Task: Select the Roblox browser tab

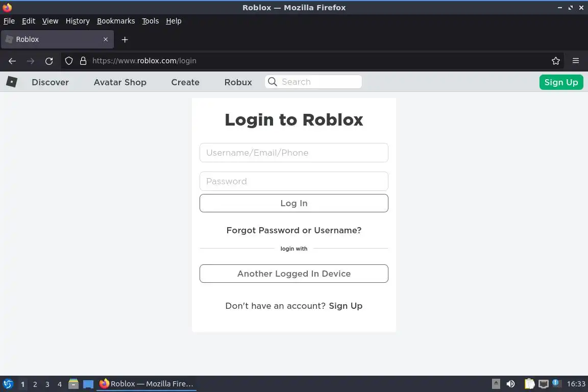Action: pos(57,39)
